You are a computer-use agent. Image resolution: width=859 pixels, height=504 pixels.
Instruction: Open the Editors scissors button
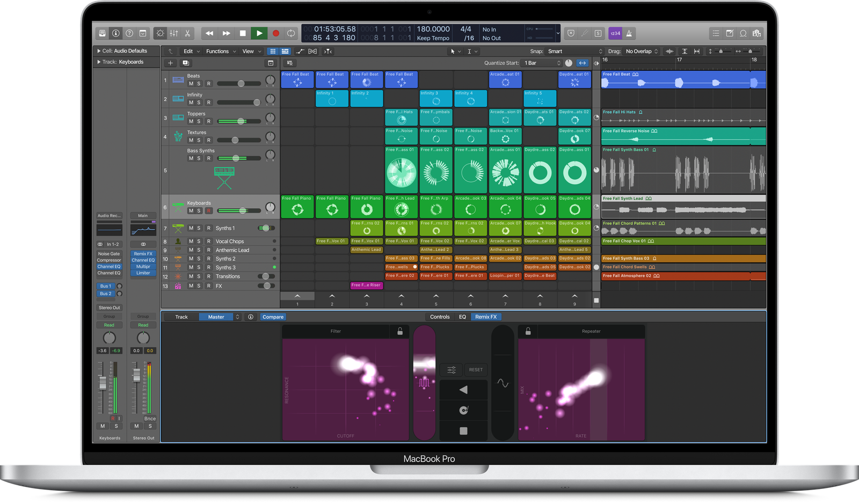[x=187, y=33]
